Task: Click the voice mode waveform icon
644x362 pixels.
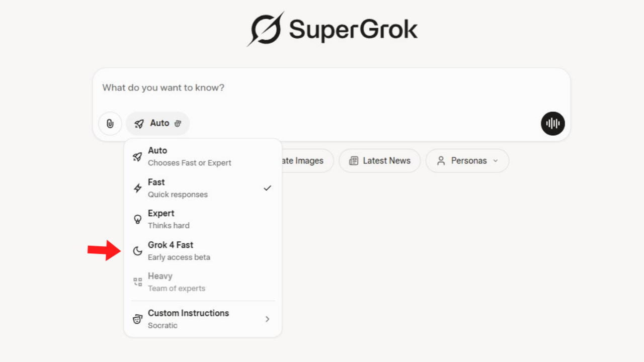Action: coord(553,124)
